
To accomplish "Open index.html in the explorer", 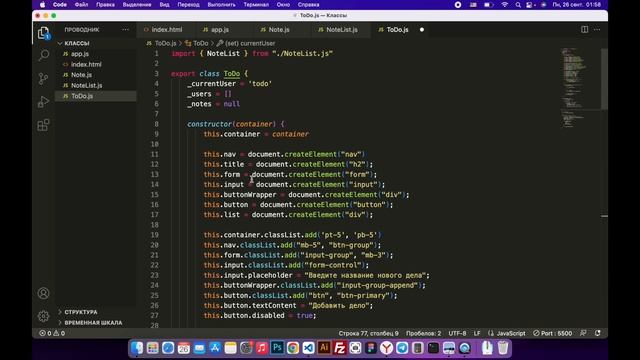I will click(x=96, y=64).
